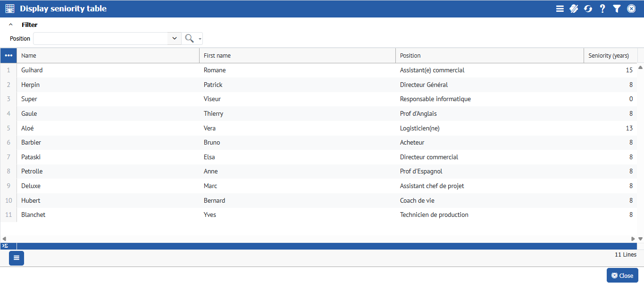Collapse the Filter section chevron
Viewport: 644px width, 284px height.
(11, 25)
